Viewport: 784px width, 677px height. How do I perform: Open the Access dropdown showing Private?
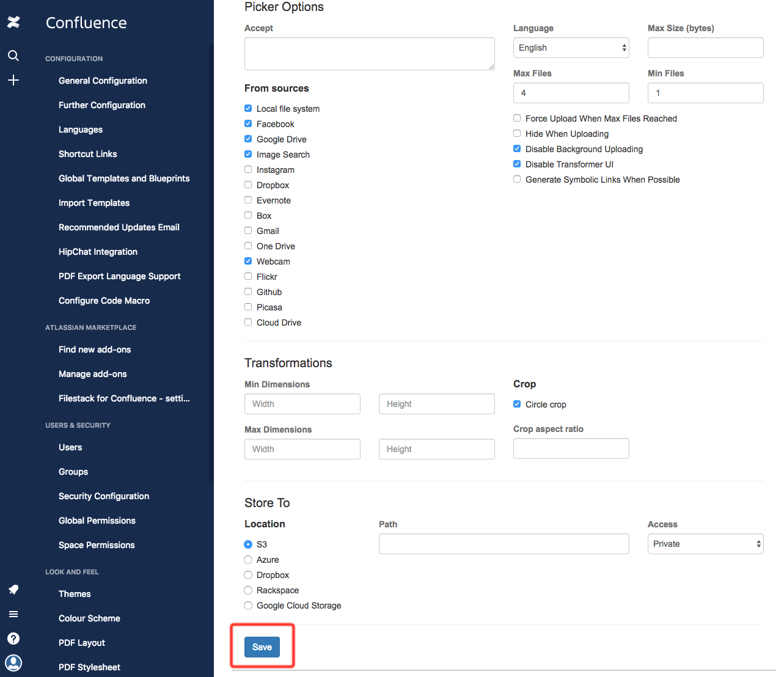coord(706,544)
